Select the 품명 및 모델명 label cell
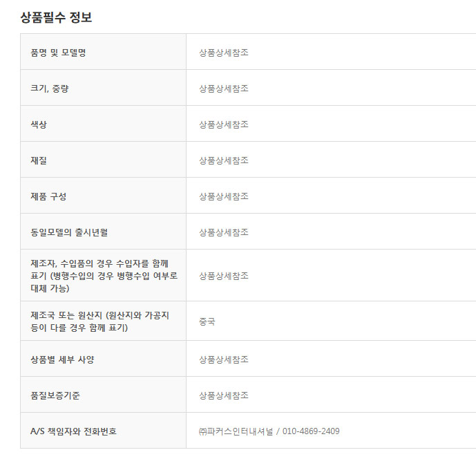This screenshot has width=476, height=468. coord(58,53)
